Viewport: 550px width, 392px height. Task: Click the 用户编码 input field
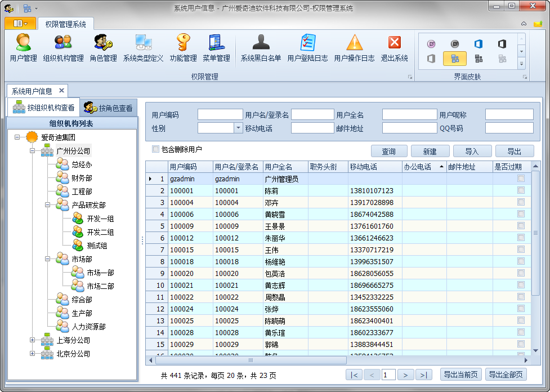(x=220, y=114)
